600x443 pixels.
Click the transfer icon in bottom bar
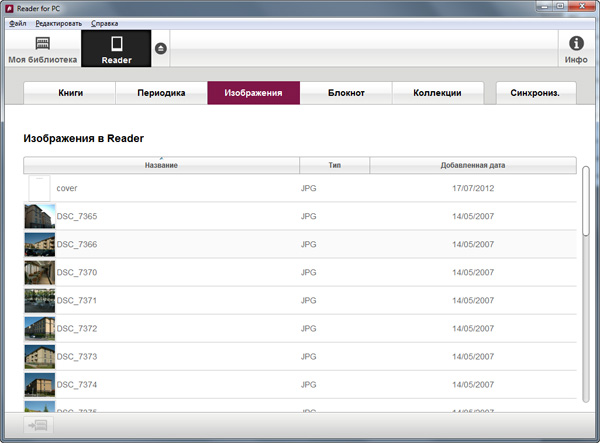click(x=39, y=426)
